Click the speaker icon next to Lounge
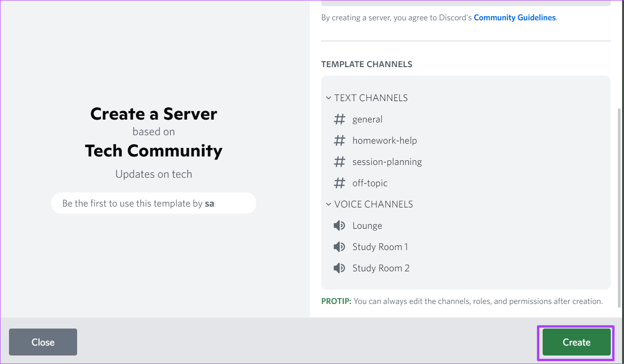This screenshot has width=624, height=364. tap(339, 225)
